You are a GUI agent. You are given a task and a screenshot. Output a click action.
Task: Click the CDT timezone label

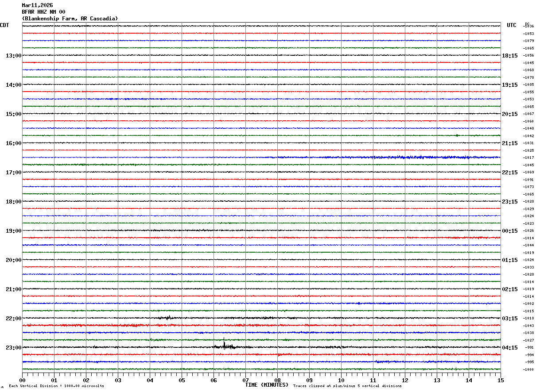pos(4,25)
